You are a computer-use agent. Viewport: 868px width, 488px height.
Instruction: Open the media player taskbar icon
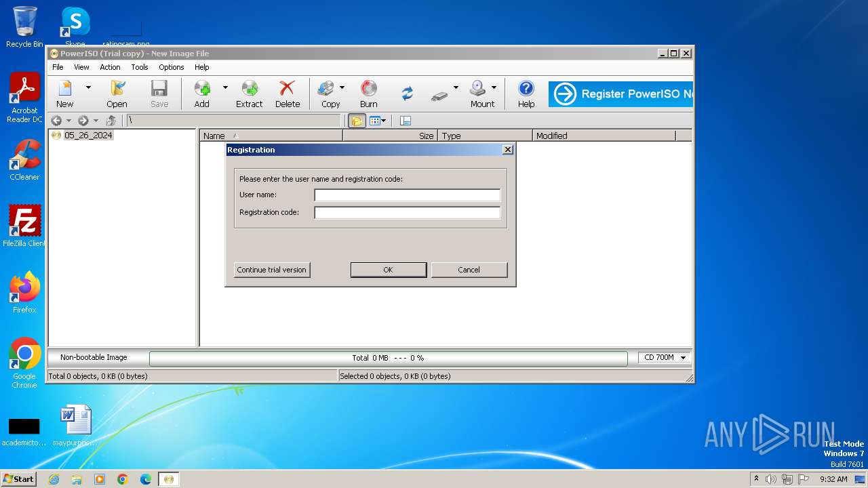(100, 479)
